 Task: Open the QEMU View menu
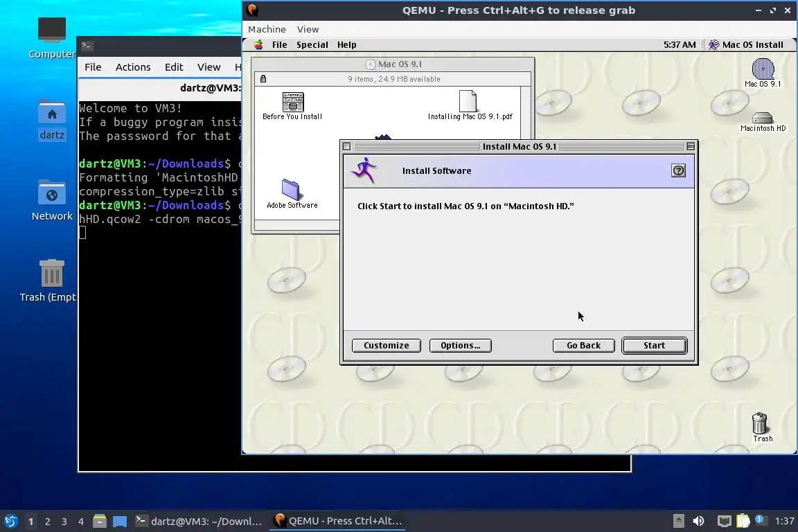(308, 30)
